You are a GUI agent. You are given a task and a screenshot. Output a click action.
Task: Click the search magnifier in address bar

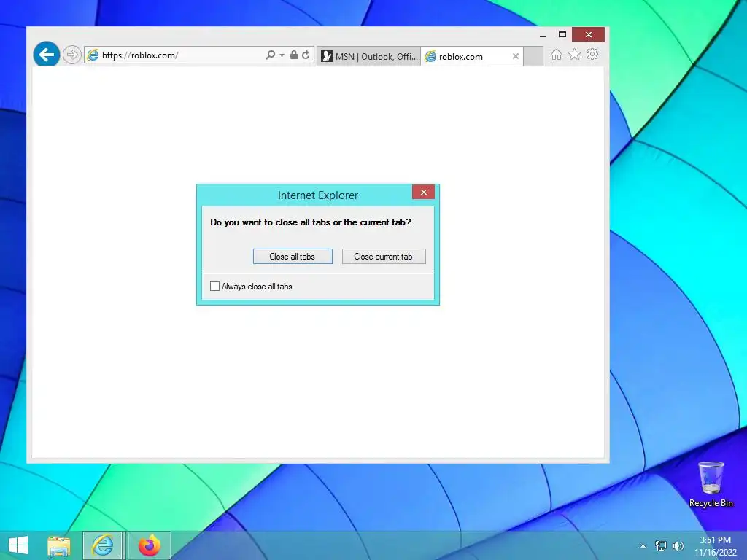click(270, 55)
